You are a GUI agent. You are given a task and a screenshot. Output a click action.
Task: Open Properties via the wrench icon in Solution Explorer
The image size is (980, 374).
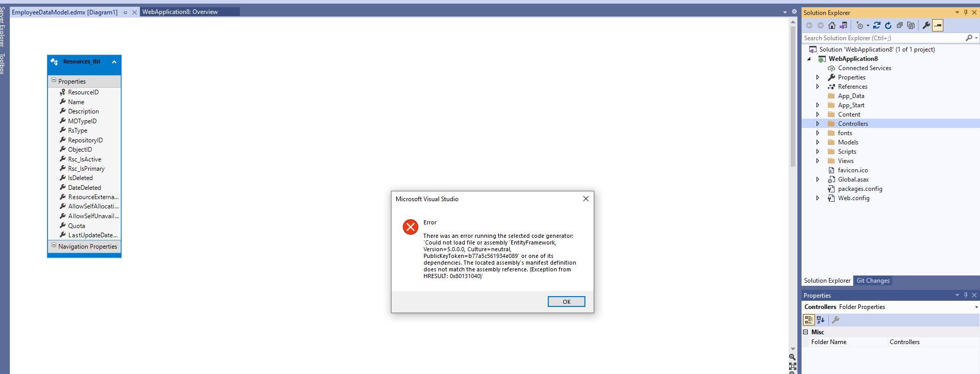click(926, 25)
